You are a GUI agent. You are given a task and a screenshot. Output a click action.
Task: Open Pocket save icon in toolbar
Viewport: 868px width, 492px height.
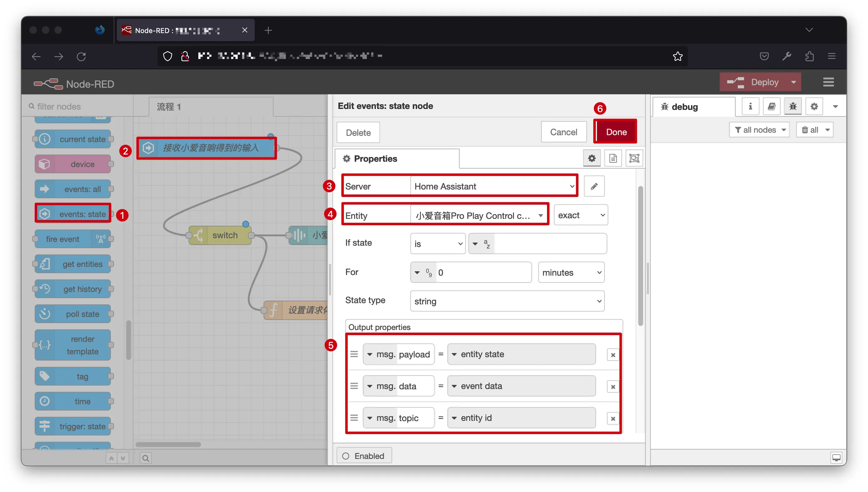tap(764, 56)
